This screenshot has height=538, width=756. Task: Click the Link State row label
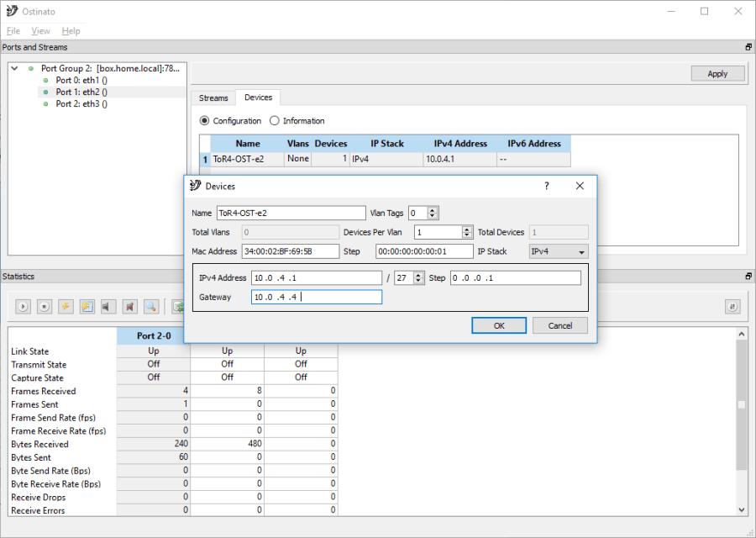(30, 351)
